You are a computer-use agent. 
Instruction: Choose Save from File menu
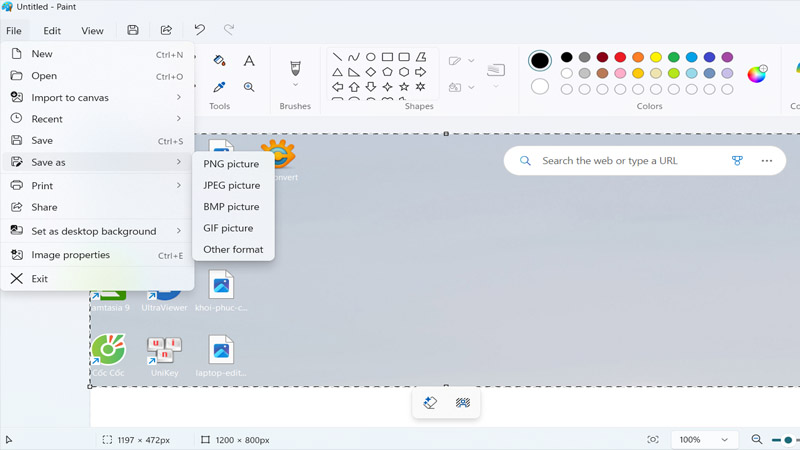97,141
